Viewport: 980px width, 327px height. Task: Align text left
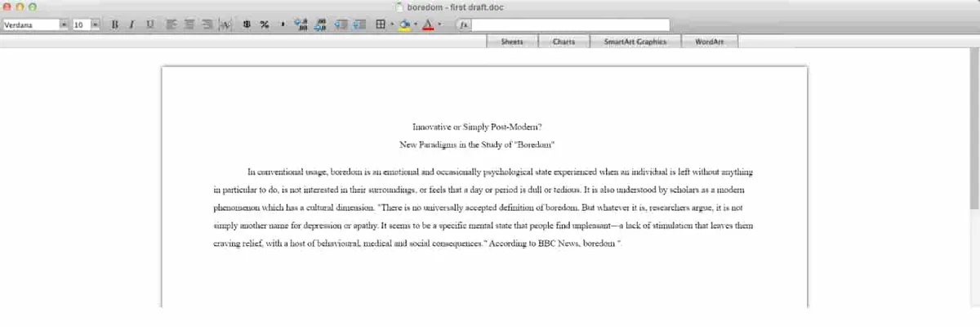[171, 25]
